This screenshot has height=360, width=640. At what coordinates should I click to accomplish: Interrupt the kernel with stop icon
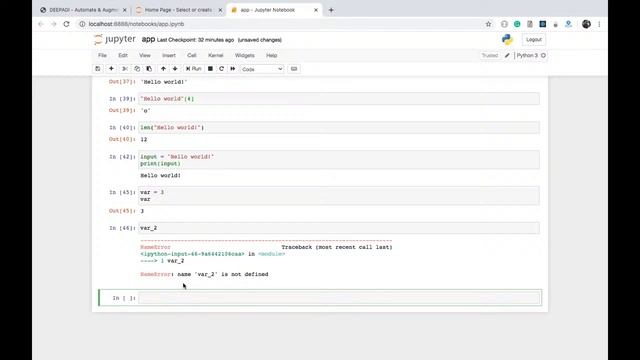coord(210,69)
